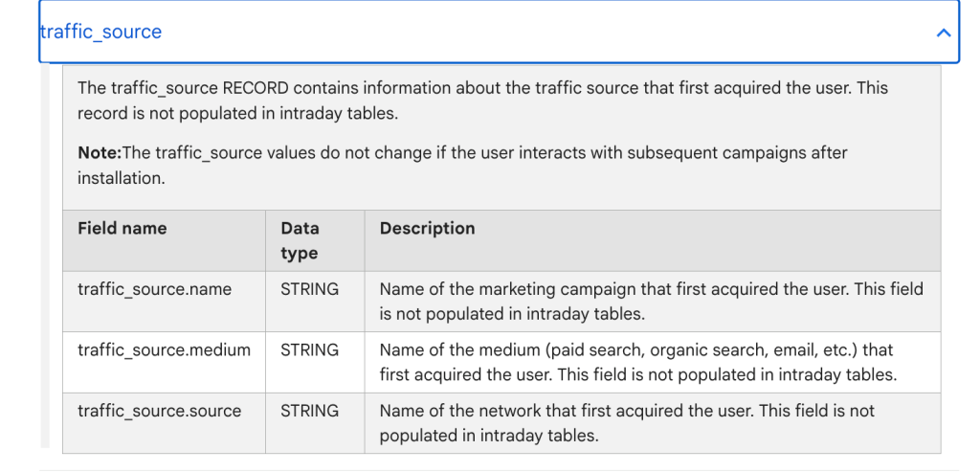Select the Description column header
The image size is (980, 472).
click(x=427, y=229)
